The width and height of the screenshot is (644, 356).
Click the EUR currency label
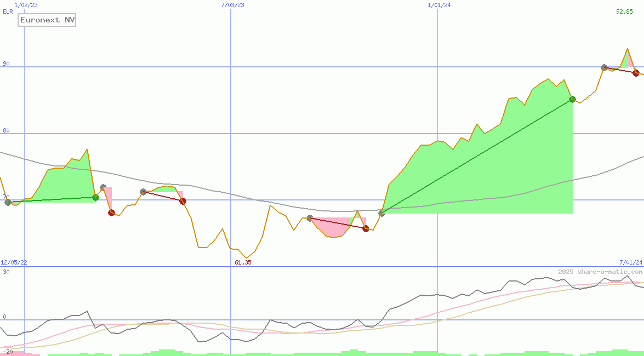coord(7,12)
